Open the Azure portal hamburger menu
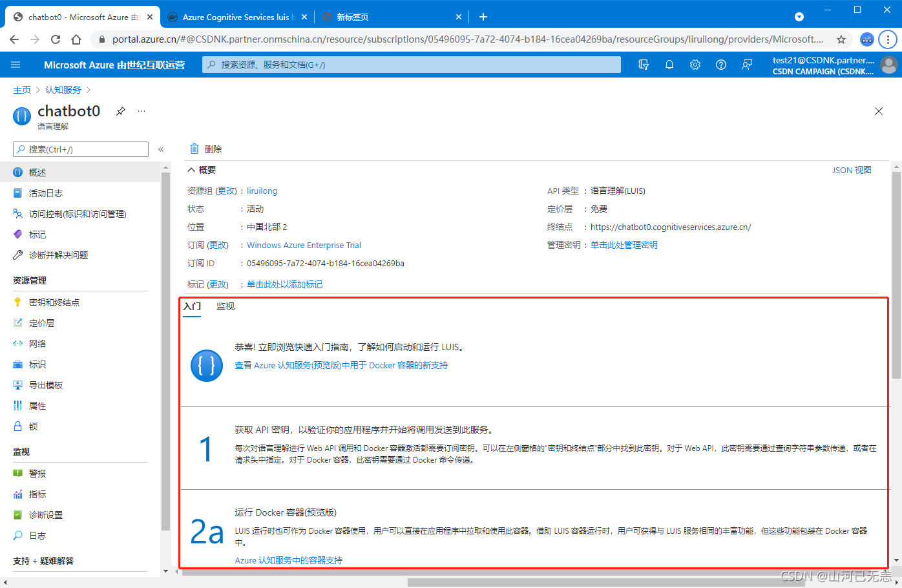The height and width of the screenshot is (588, 902). pyautogui.click(x=16, y=65)
